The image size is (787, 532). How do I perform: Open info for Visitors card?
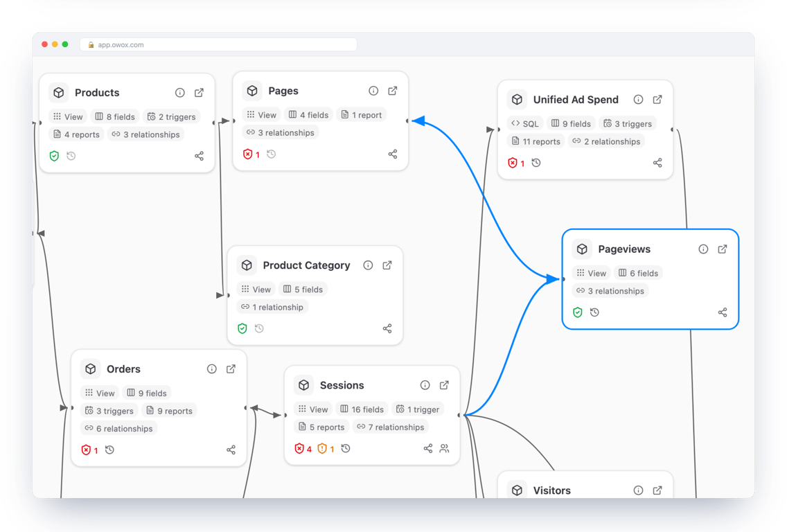[x=639, y=490]
